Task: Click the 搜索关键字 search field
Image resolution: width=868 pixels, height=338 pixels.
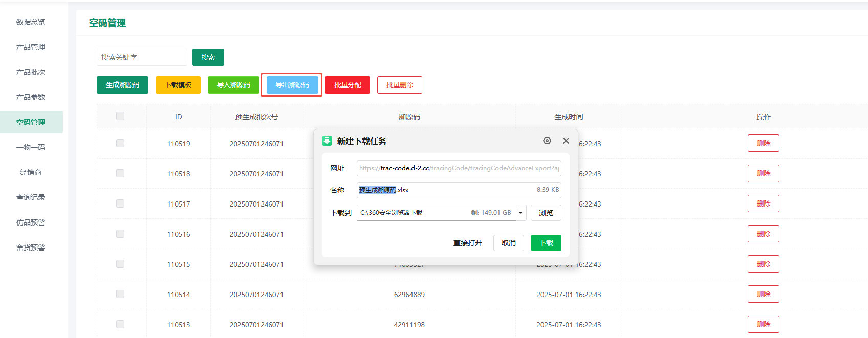Action: pyautogui.click(x=142, y=57)
